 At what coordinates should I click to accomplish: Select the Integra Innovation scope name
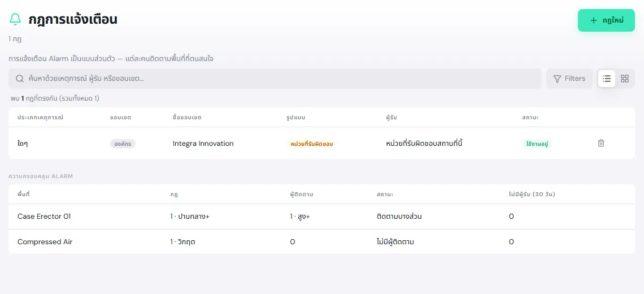coord(203,144)
